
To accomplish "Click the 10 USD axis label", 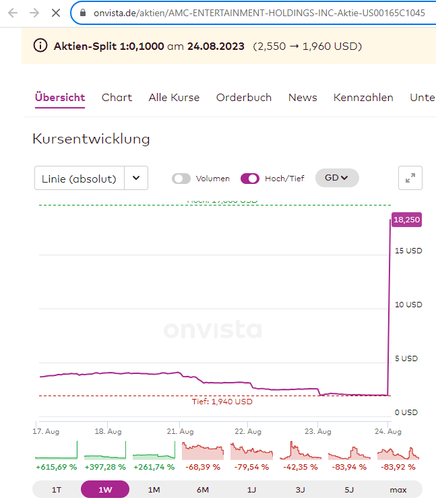I will pyautogui.click(x=408, y=305).
